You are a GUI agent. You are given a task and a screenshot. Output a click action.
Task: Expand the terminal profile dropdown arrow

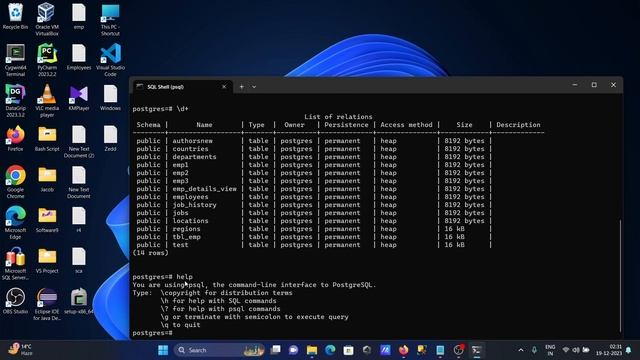click(x=254, y=87)
